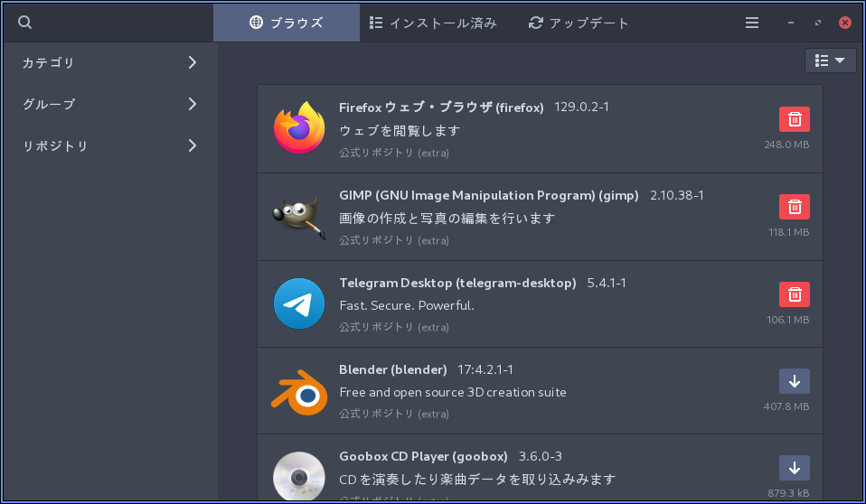Viewport: 866px width, 504px height.
Task: Click the Goobox CD disc icon
Action: (x=299, y=476)
